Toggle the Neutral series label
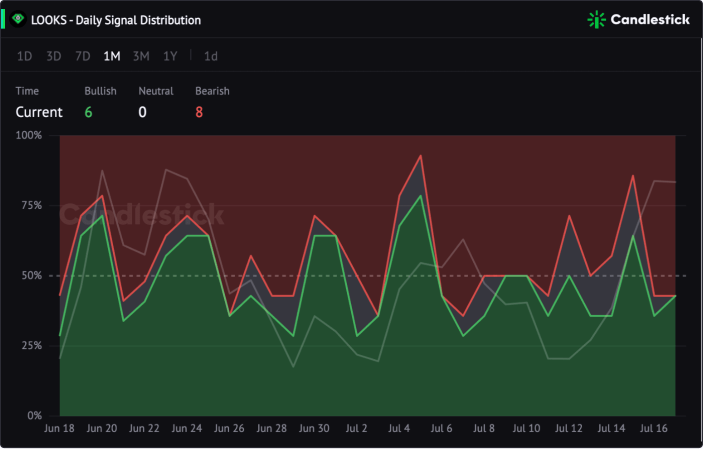 [x=156, y=91]
